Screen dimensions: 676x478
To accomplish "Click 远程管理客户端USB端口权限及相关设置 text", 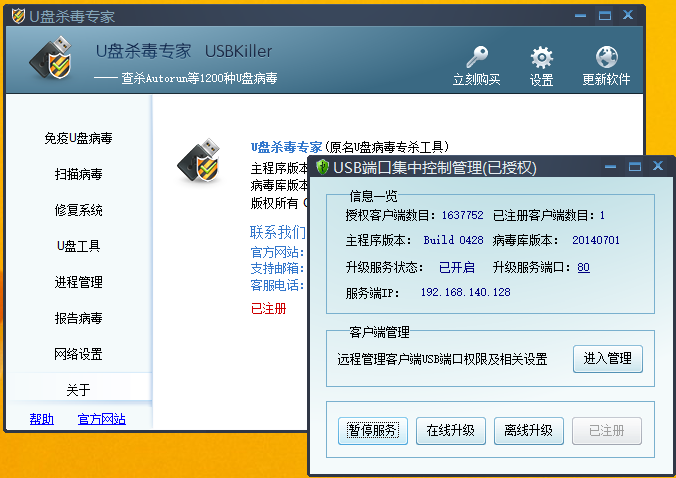I will tap(442, 359).
